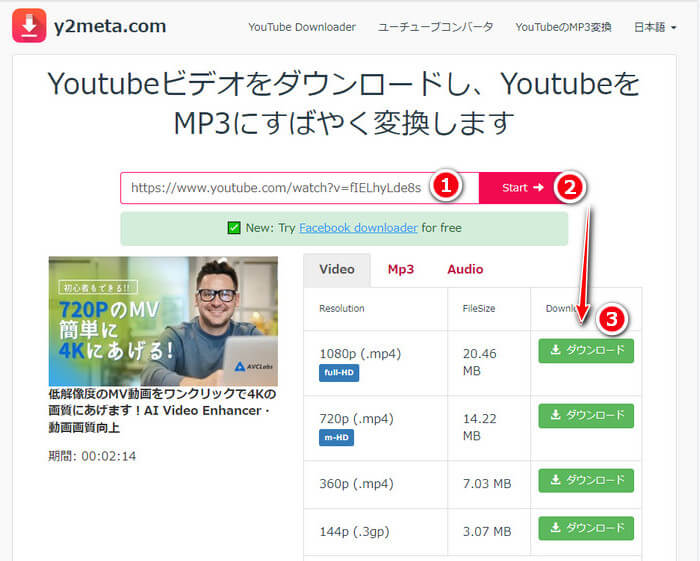
Task: Download the 144p (.3gp) video
Action: pyautogui.click(x=586, y=528)
